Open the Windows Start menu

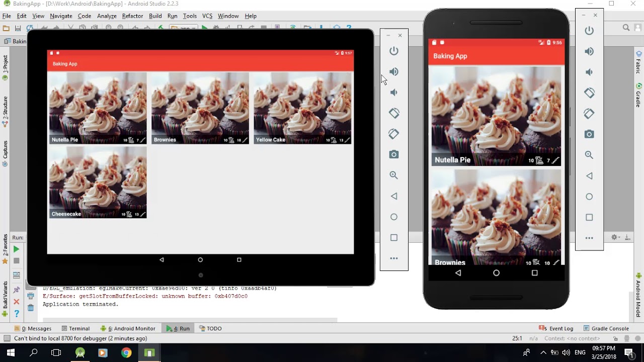tap(11, 352)
